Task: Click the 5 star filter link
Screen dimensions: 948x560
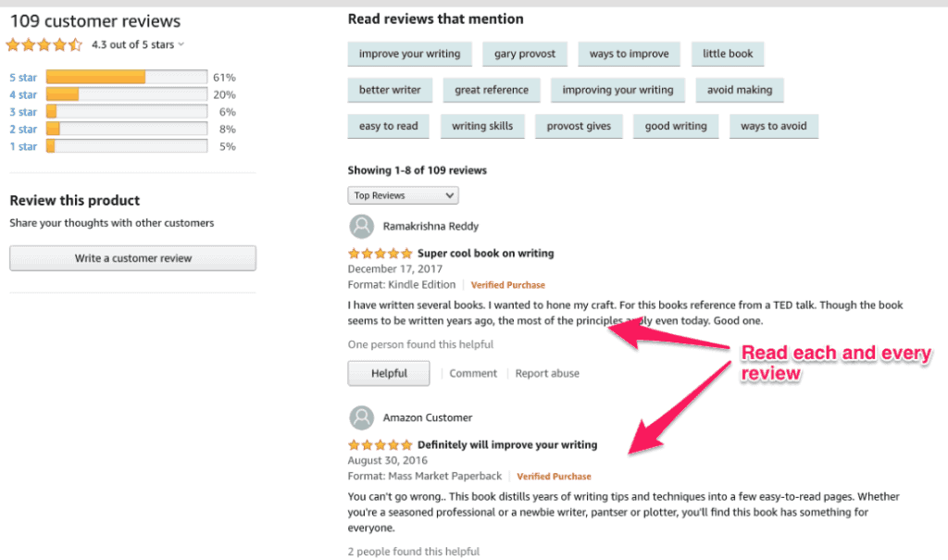Action: 22,77
